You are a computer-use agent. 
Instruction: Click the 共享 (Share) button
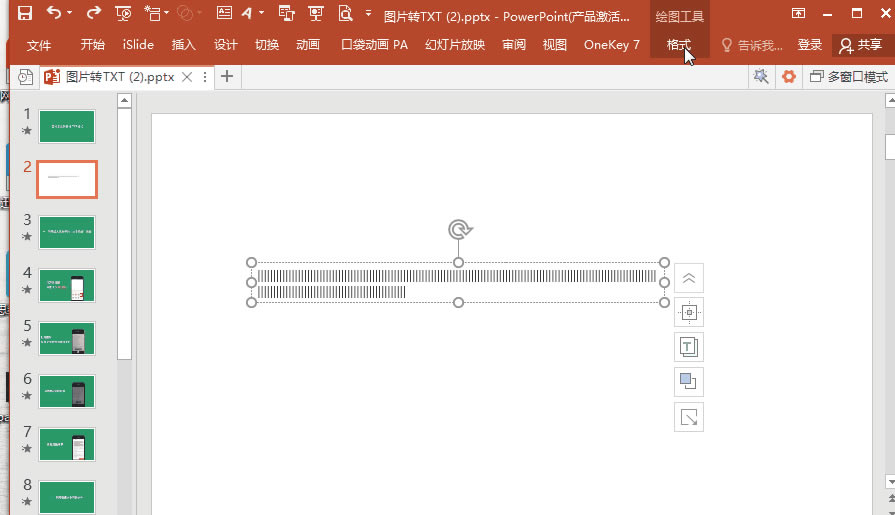click(x=861, y=45)
